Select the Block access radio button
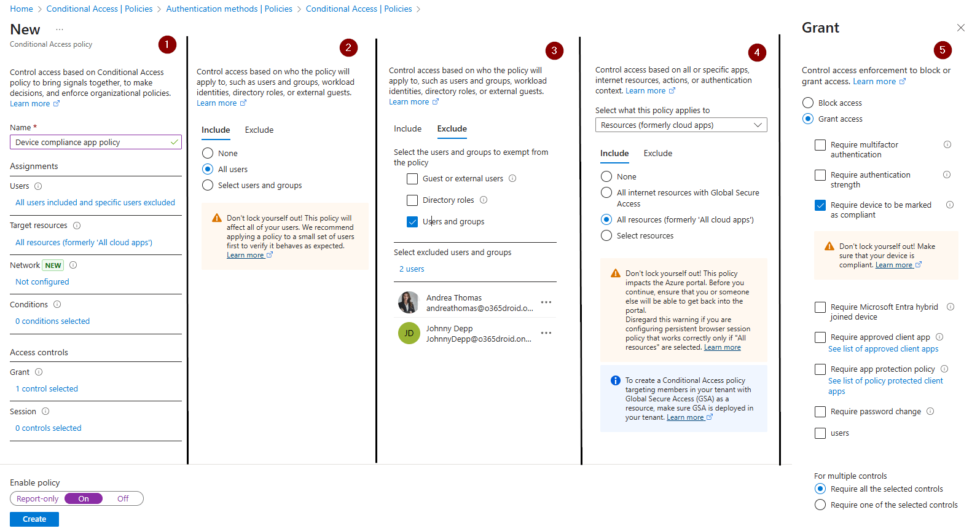Image resolution: width=980 pixels, height=531 pixels. (x=808, y=103)
